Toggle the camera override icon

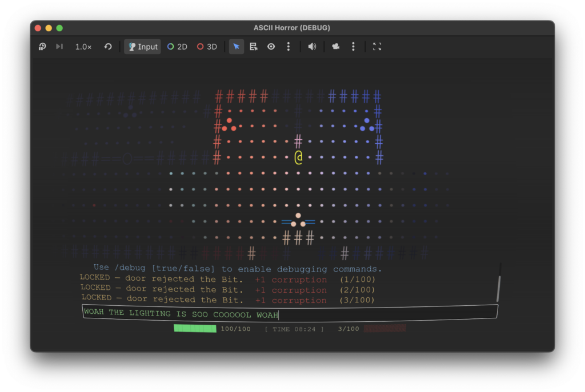[x=336, y=47]
